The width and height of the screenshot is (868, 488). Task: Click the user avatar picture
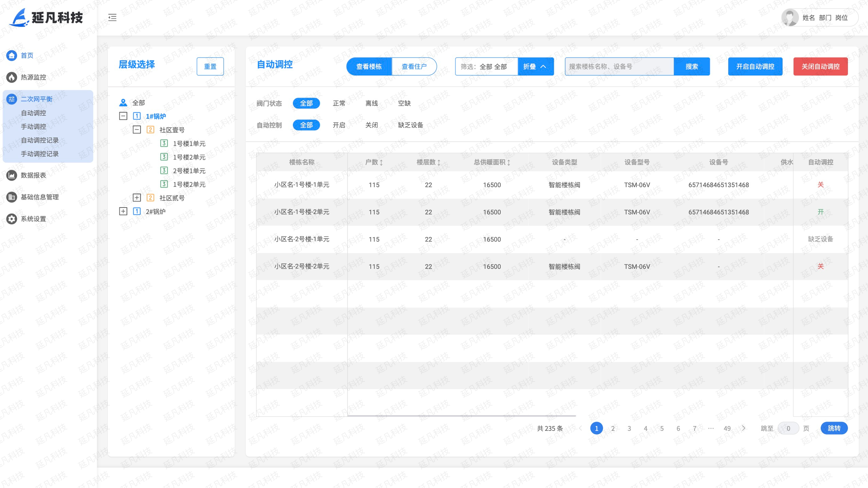coord(790,17)
